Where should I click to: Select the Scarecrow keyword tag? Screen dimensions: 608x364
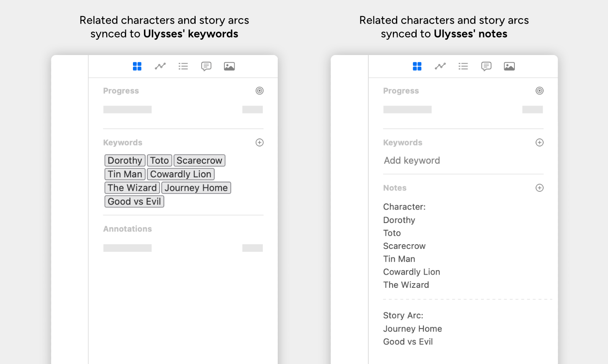tap(199, 160)
